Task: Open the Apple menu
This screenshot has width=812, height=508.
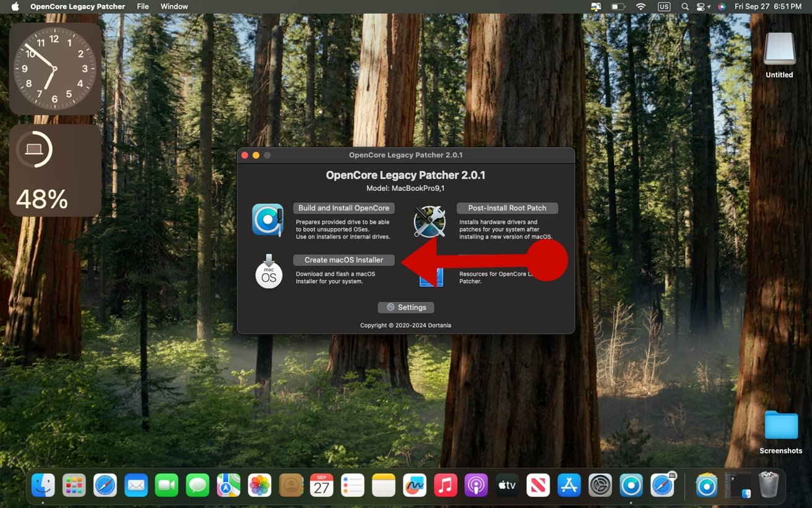Action: click(15, 6)
